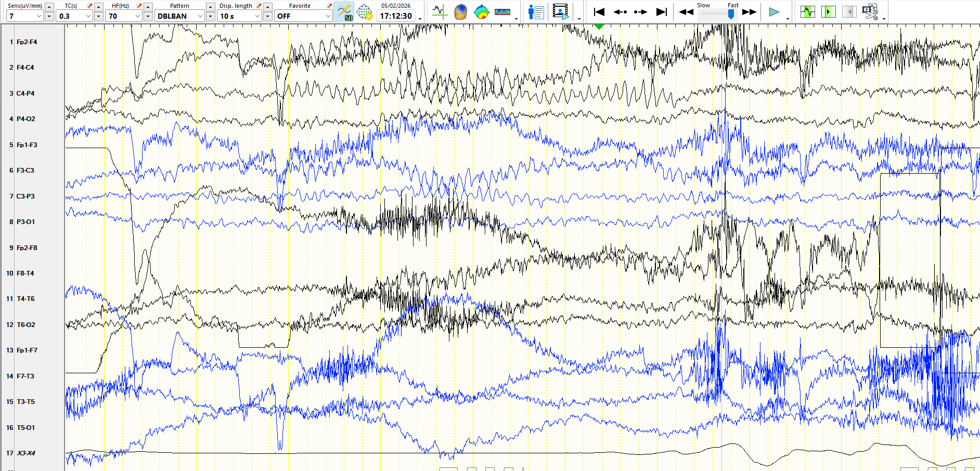Image resolution: width=980 pixels, height=471 pixels.
Task: Click the rewind double-arrow button
Action: coord(686,11)
